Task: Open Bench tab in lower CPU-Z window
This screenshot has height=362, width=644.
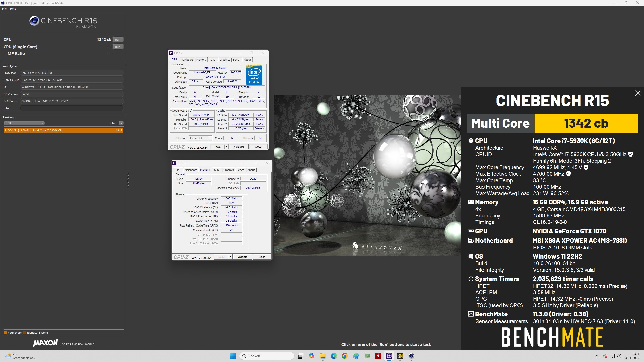Action: (240, 170)
